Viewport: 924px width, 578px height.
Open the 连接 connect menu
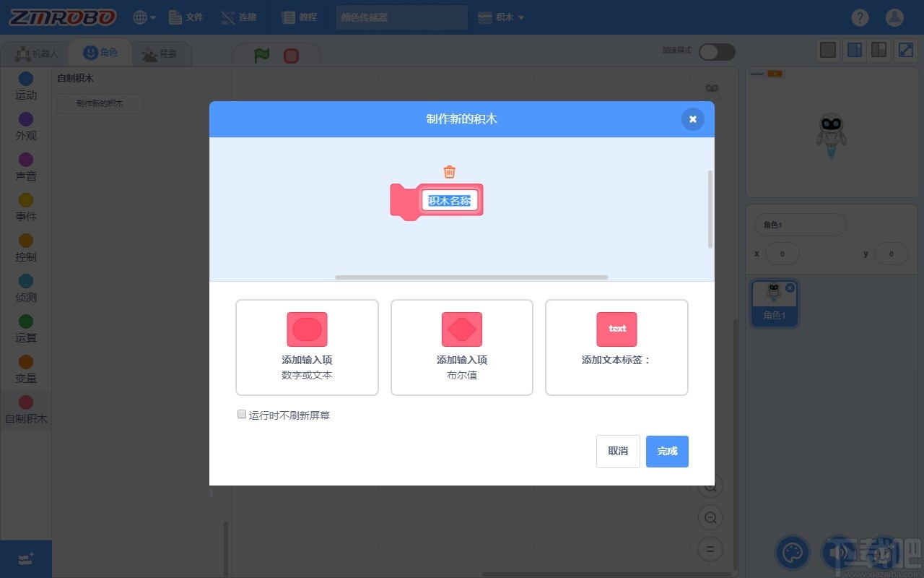click(x=238, y=17)
